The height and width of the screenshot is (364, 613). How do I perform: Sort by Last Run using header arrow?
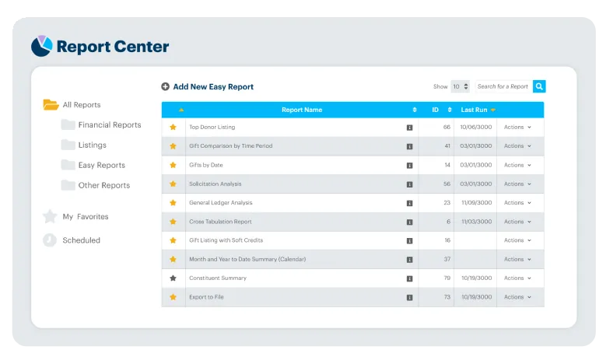pyautogui.click(x=493, y=110)
